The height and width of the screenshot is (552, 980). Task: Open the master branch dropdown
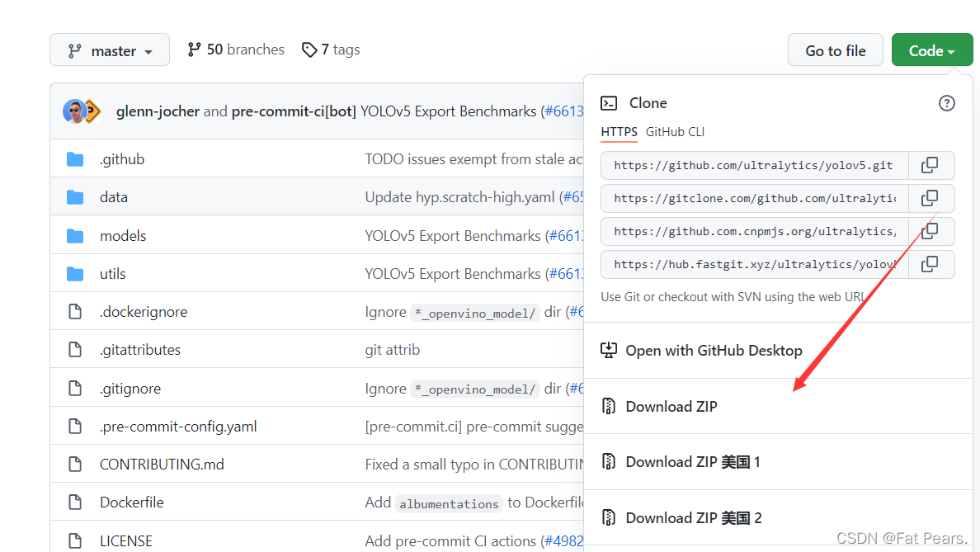coord(110,50)
